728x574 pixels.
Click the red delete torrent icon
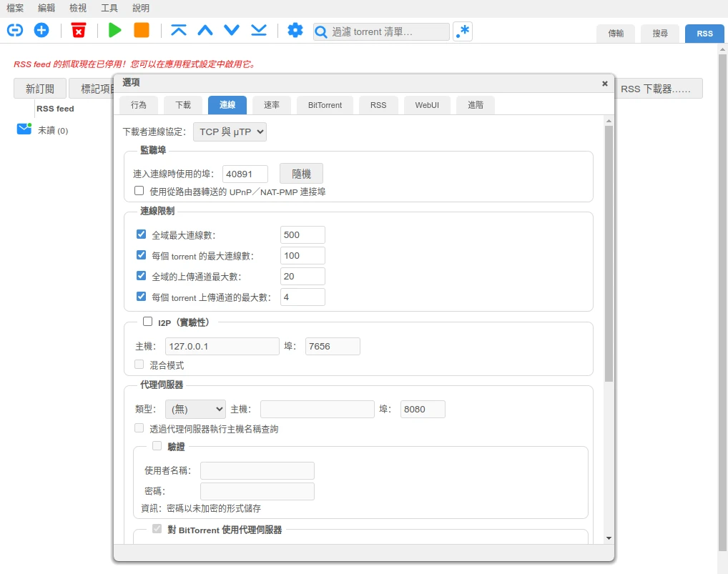(79, 30)
